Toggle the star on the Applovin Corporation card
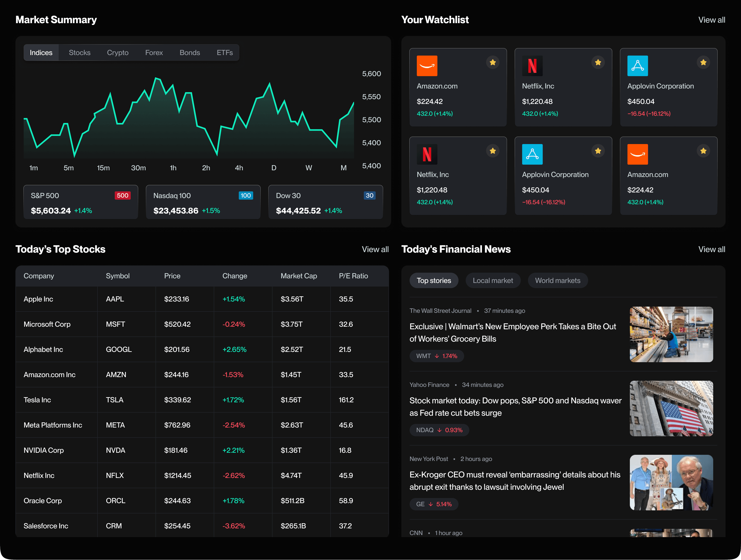 tap(703, 62)
